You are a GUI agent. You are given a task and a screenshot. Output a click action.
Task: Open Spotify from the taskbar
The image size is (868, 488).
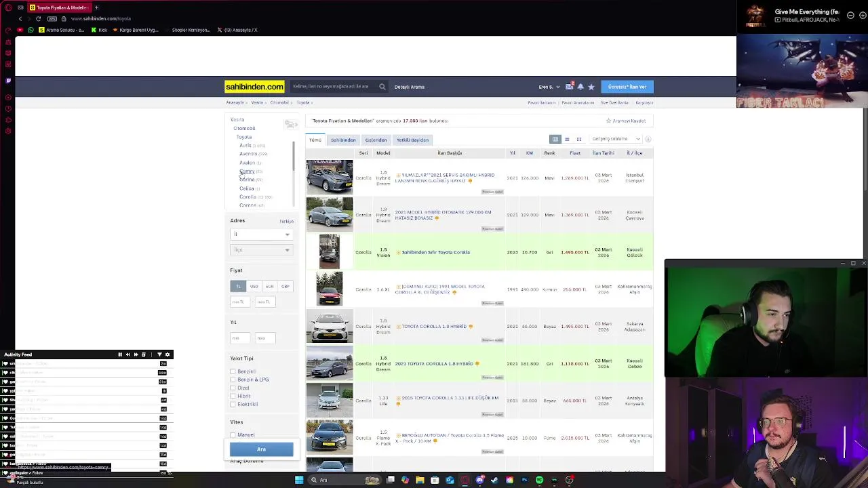pyautogui.click(x=539, y=480)
